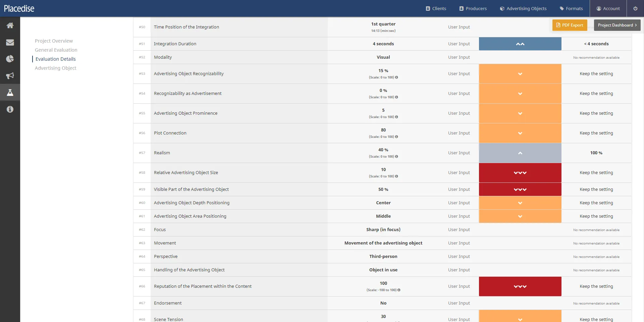Screen dimensions: 644x322
Task: Open the Project Dashboard
Action: point(617,25)
